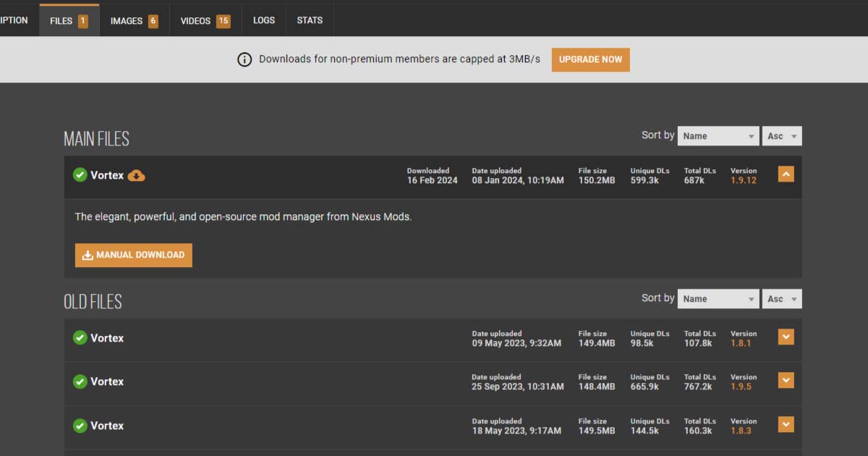Click upload date 25 Sep 2023, 10:31AM
Image resolution: width=868 pixels, height=456 pixels.
pyautogui.click(x=518, y=387)
